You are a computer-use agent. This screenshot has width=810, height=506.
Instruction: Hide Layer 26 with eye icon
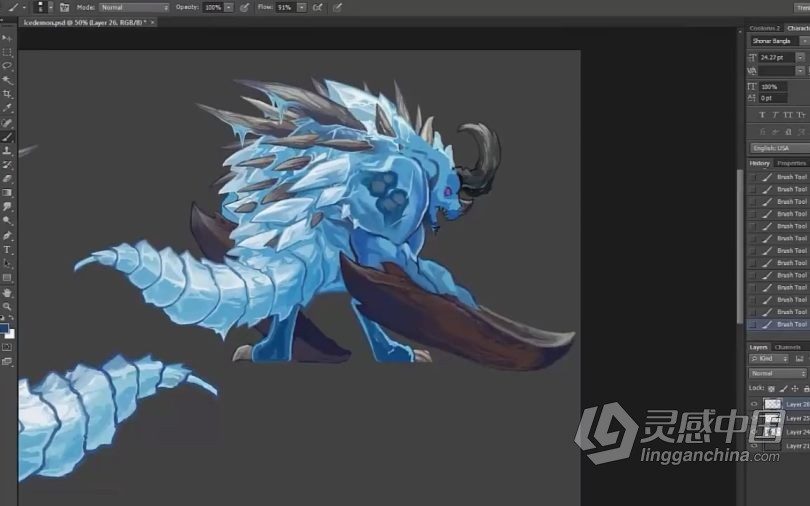point(754,404)
